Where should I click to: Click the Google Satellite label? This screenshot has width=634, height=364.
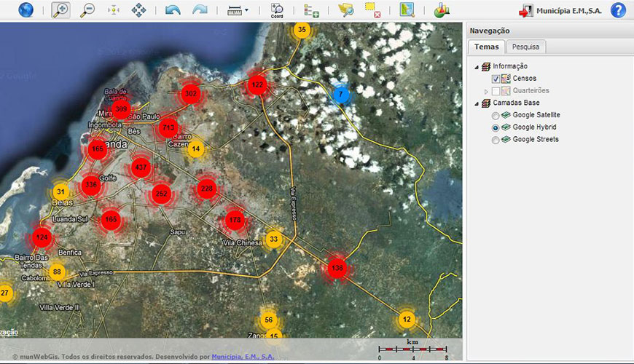(536, 115)
